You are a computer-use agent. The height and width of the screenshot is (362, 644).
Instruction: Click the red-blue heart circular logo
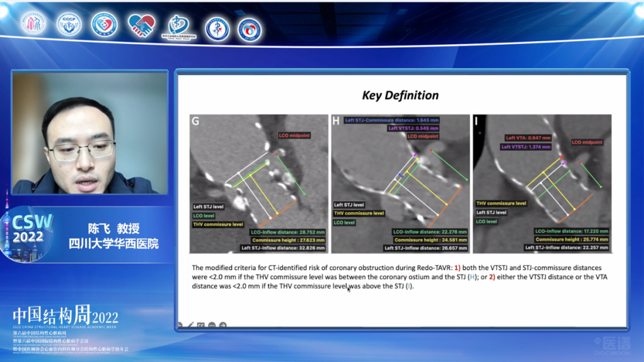[x=105, y=24]
